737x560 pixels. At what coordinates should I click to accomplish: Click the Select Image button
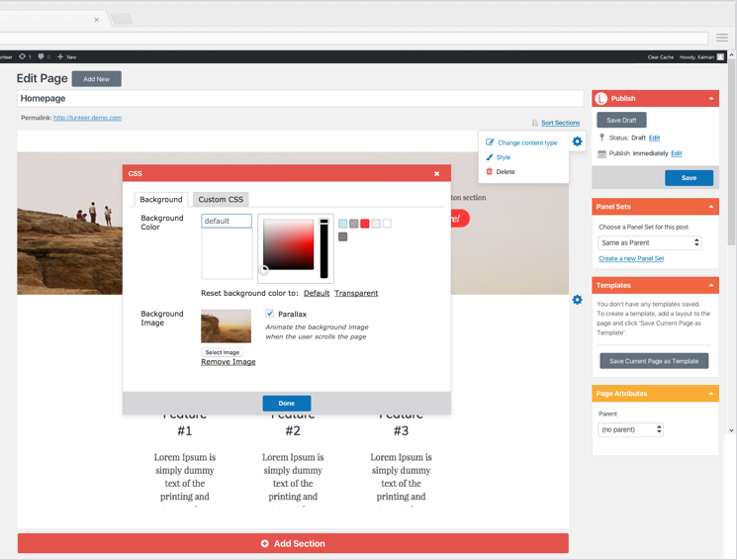tap(222, 352)
